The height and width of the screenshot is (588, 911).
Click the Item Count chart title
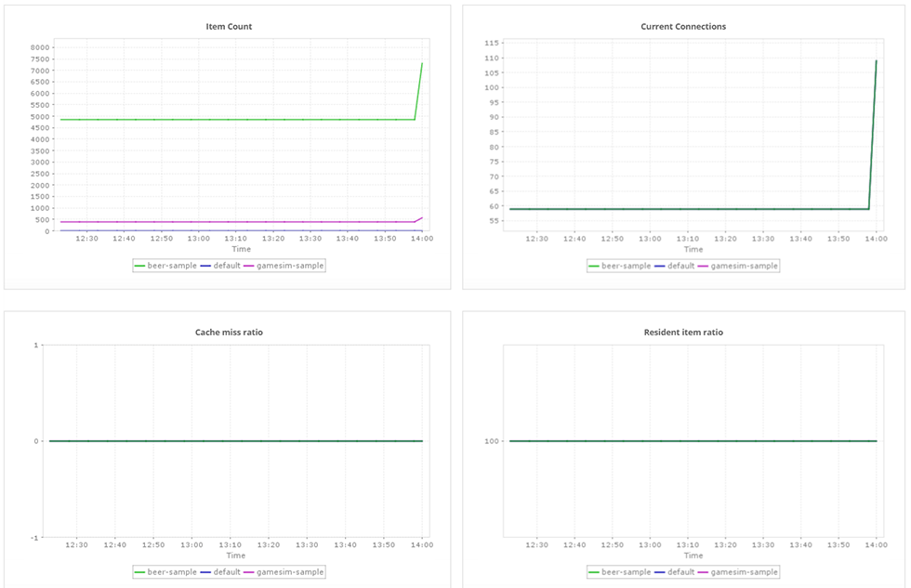click(229, 27)
